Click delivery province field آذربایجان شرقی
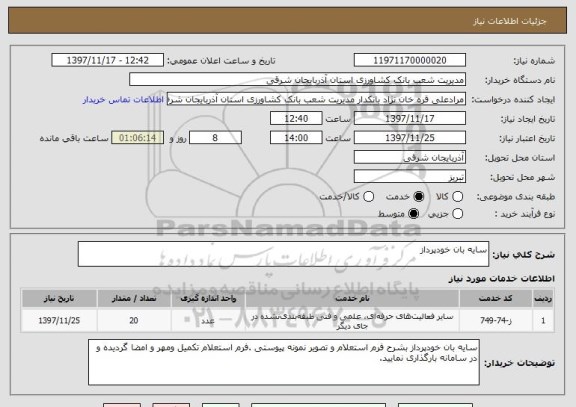576x407 pixels. point(410,157)
